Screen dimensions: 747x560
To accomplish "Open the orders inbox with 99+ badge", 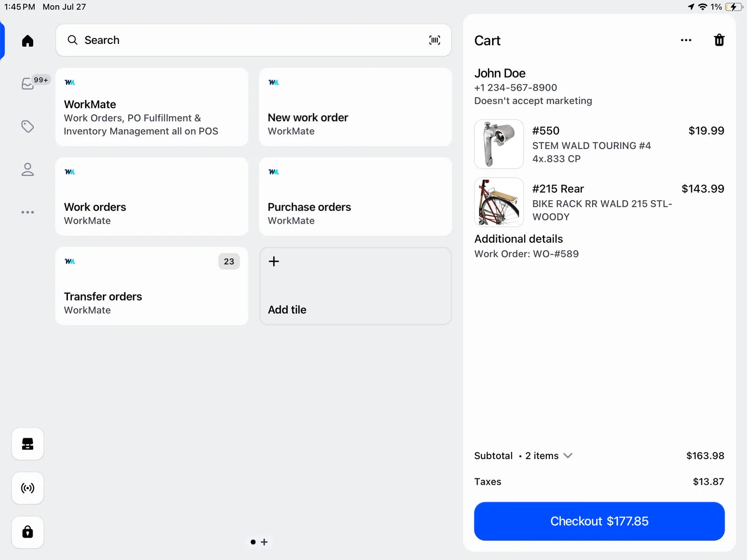I will pos(28,83).
